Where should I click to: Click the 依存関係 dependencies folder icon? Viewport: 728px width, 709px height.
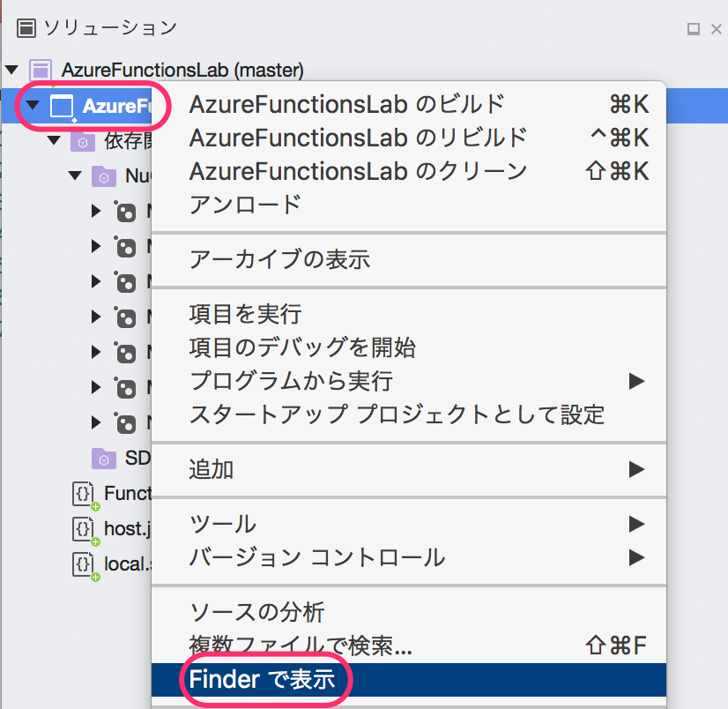[x=83, y=141]
